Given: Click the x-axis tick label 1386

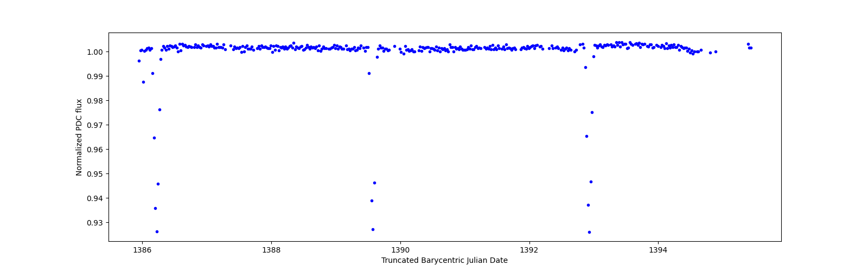Looking at the screenshot, I should tap(142, 250).
